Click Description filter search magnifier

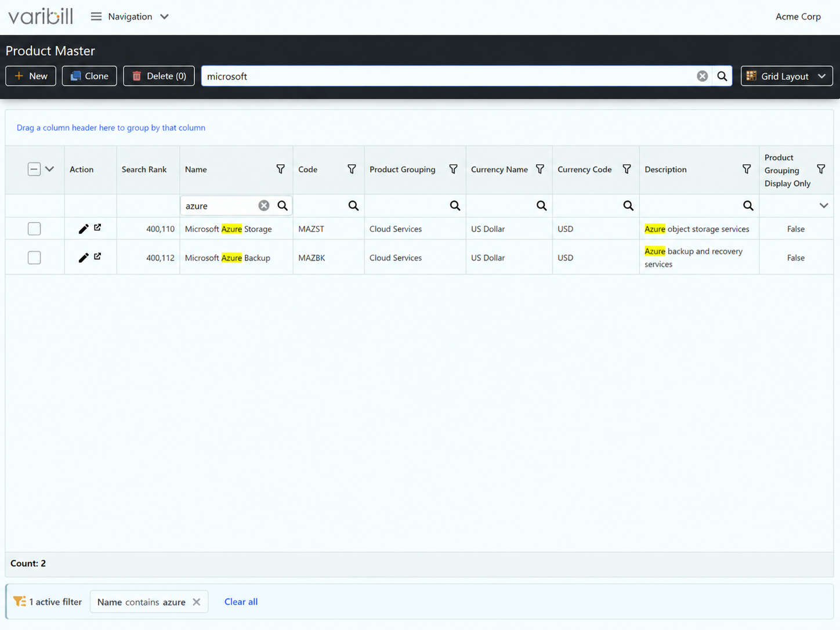pyautogui.click(x=748, y=205)
